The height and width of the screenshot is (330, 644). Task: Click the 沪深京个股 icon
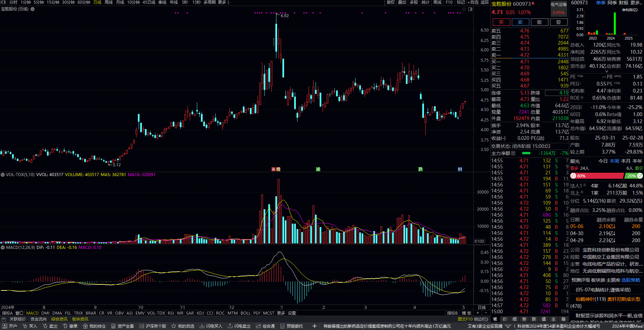(142, 326)
